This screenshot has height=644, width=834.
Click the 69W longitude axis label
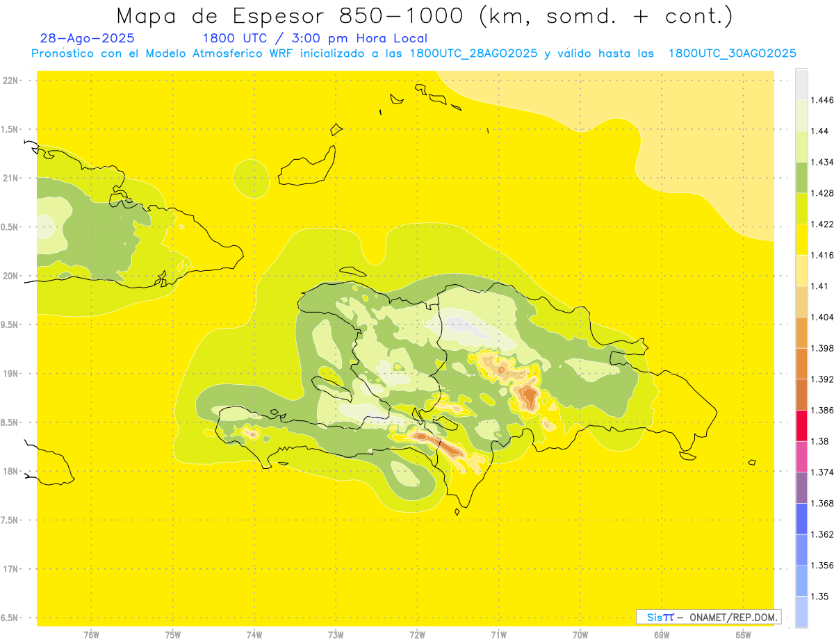(x=662, y=635)
